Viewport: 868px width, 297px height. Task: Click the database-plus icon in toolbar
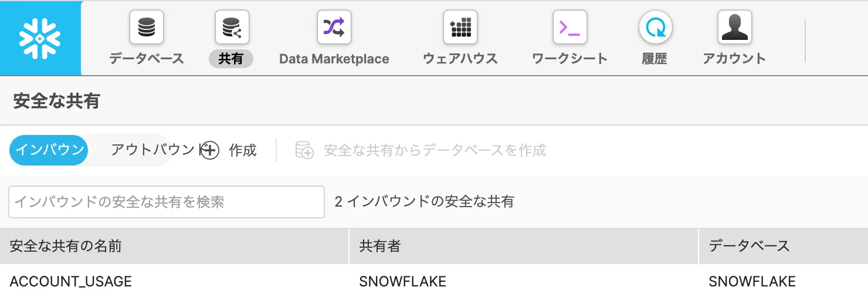pos(304,150)
